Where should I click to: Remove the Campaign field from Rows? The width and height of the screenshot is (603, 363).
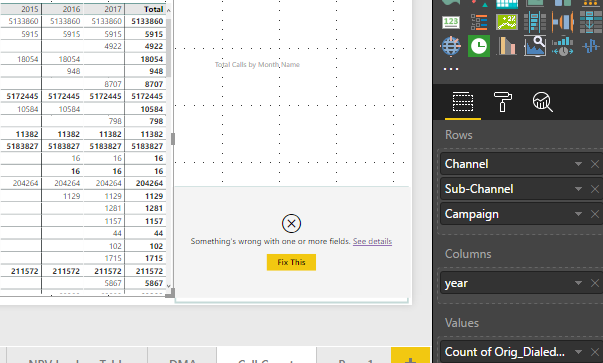click(x=595, y=214)
